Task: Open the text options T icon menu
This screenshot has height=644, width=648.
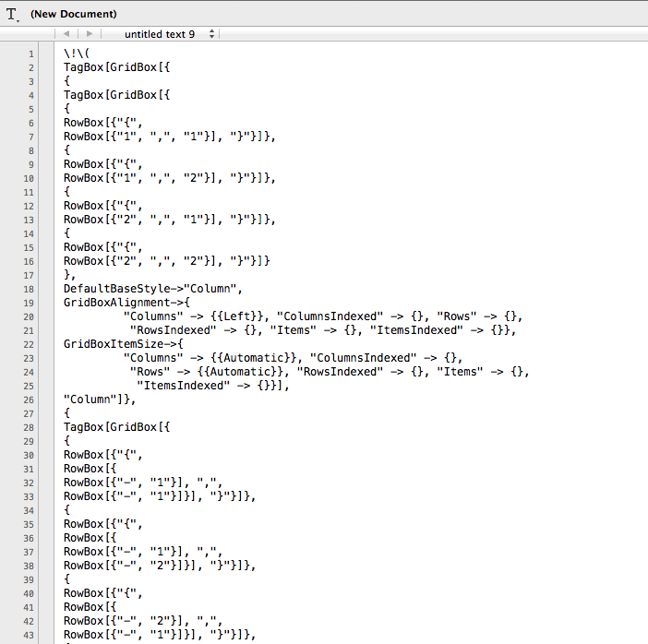Action: (x=13, y=14)
